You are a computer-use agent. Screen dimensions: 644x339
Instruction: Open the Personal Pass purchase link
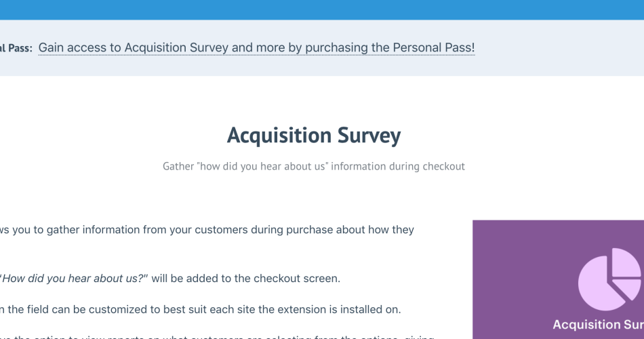[256, 47]
